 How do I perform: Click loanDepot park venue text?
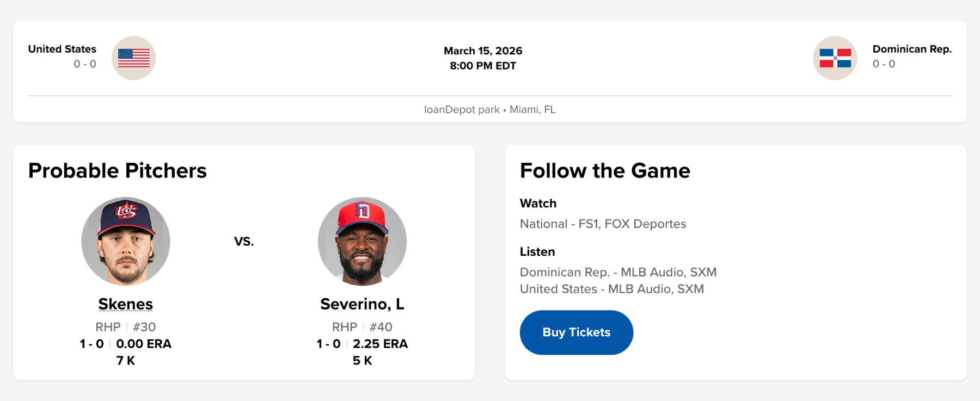tap(462, 109)
